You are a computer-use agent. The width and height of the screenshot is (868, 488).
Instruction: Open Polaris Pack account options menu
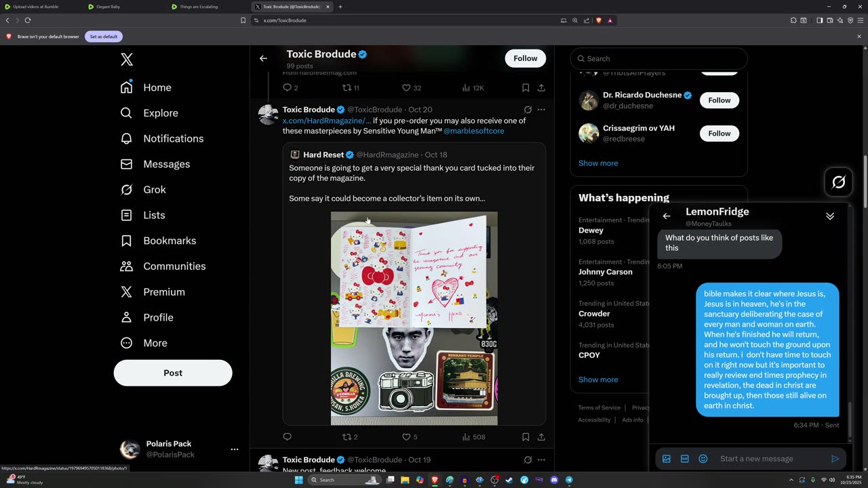[235, 449]
